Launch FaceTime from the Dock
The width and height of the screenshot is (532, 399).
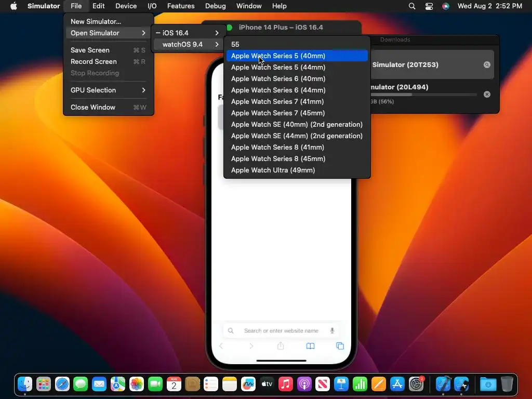pyautogui.click(x=155, y=384)
